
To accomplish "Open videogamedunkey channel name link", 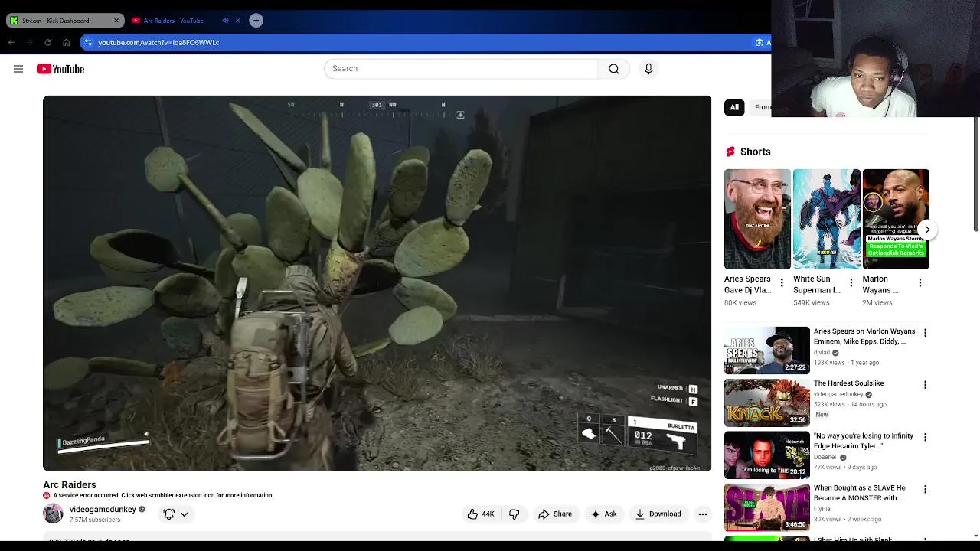I will click(103, 509).
